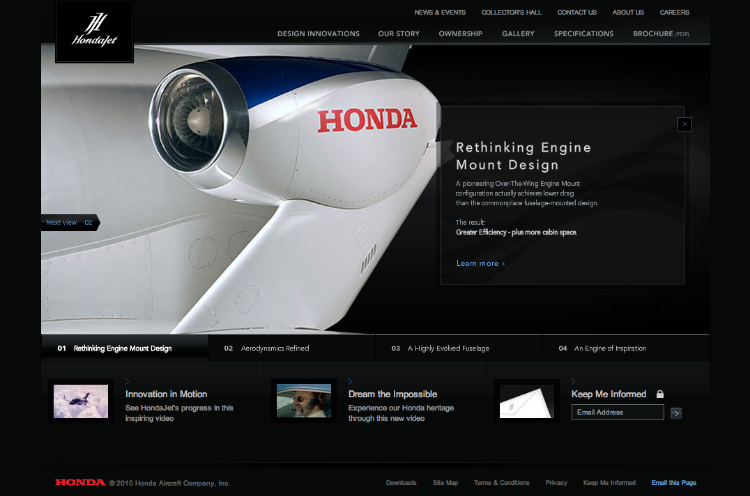
Task: Click arrow icon above Innovation in Motion
Action: (127, 381)
